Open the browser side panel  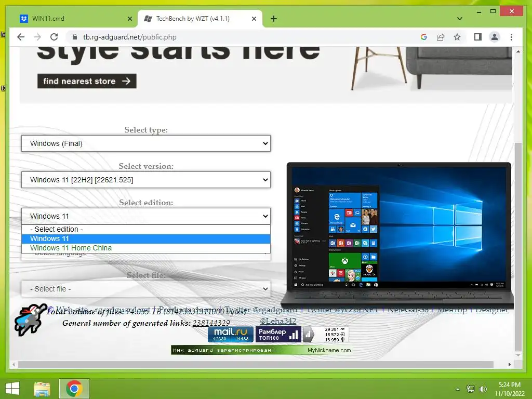click(478, 37)
